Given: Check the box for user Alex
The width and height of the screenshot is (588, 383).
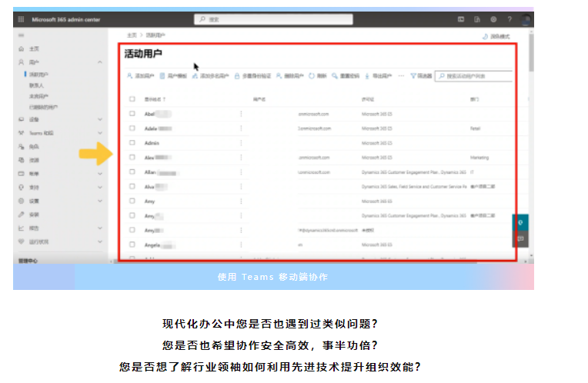Looking at the screenshot, I should click(x=132, y=157).
